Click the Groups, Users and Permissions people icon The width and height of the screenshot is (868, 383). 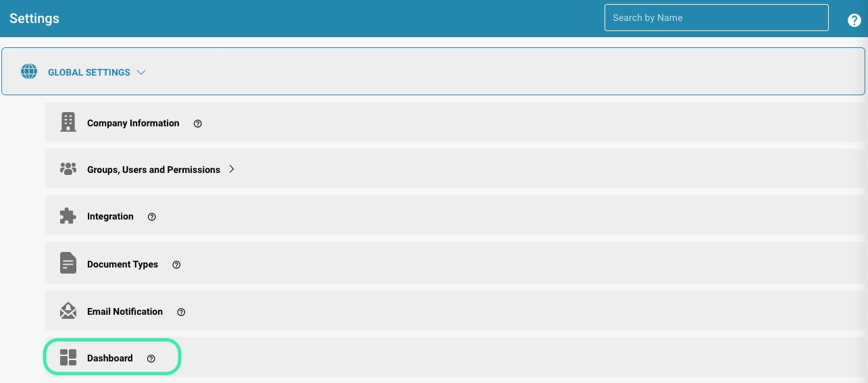point(68,169)
